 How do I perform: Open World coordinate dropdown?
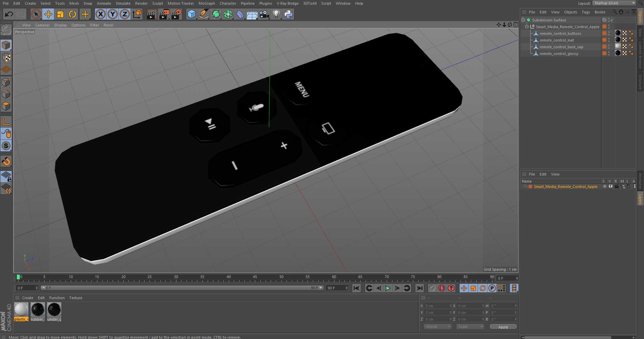(438, 327)
